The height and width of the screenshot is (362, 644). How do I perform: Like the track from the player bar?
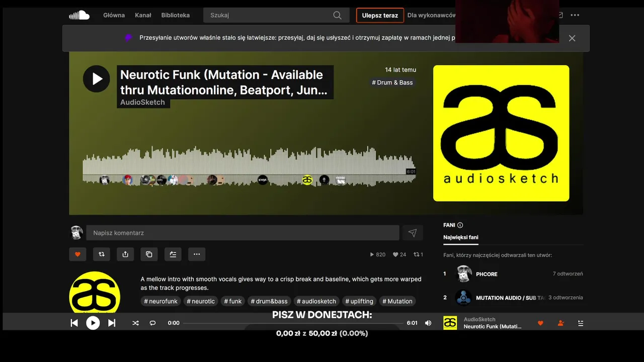540,323
